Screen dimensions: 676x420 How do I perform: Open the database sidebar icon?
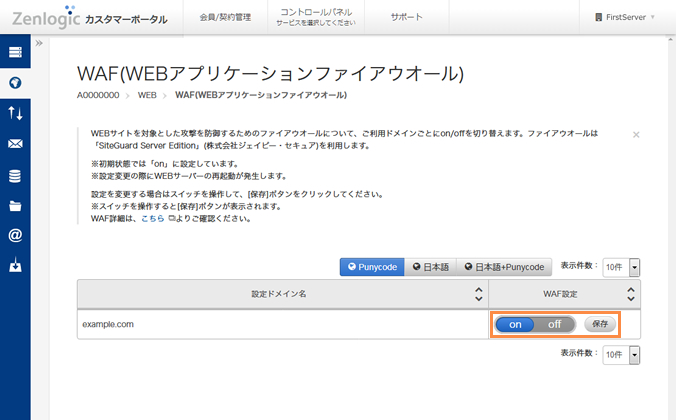click(x=15, y=176)
